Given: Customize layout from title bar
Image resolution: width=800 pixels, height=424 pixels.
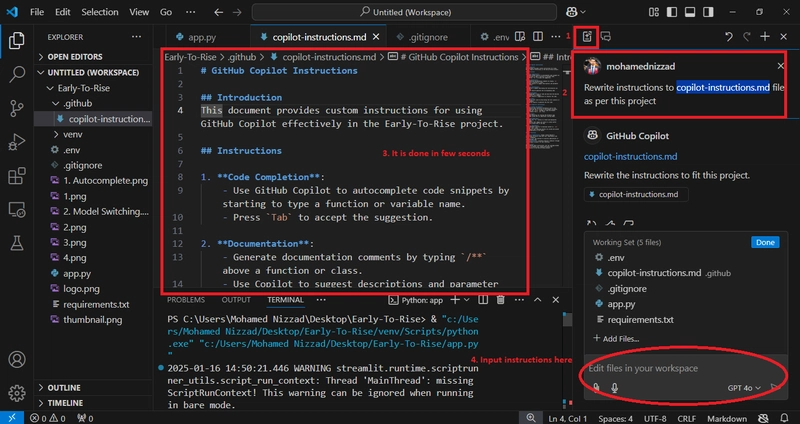Looking at the screenshot, I should pyautogui.click(x=654, y=12).
